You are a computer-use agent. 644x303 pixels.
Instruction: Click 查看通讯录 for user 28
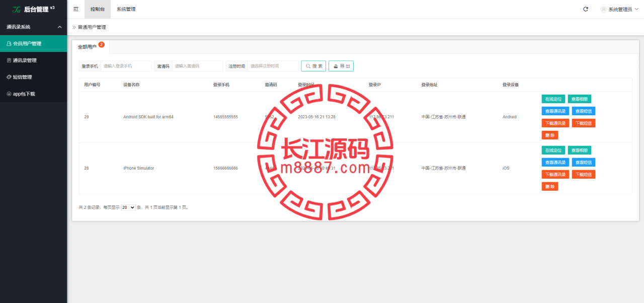[x=555, y=162]
